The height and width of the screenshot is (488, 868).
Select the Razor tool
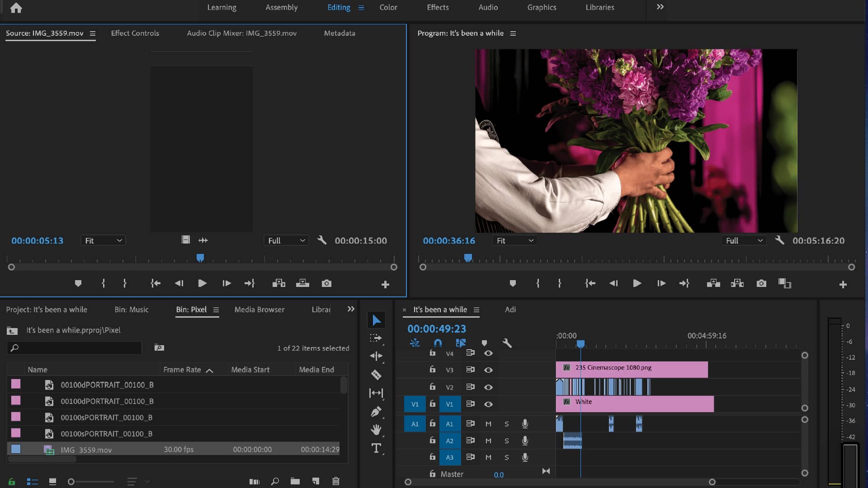click(x=376, y=375)
